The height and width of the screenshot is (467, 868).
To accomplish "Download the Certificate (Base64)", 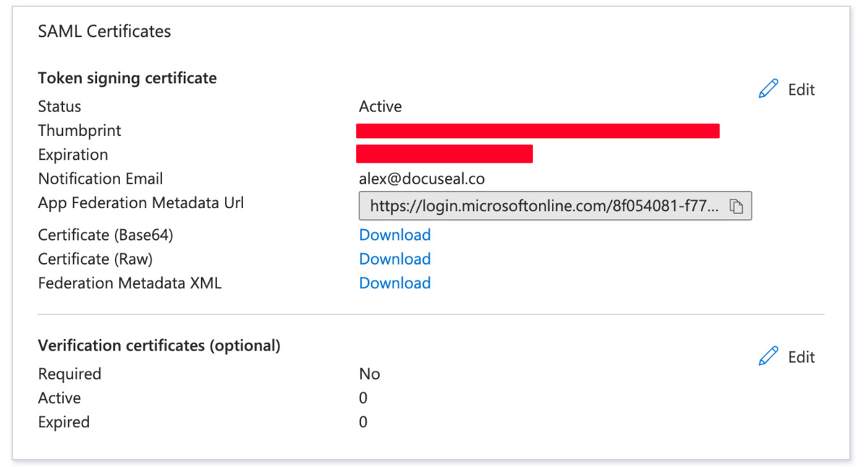I will (x=395, y=235).
